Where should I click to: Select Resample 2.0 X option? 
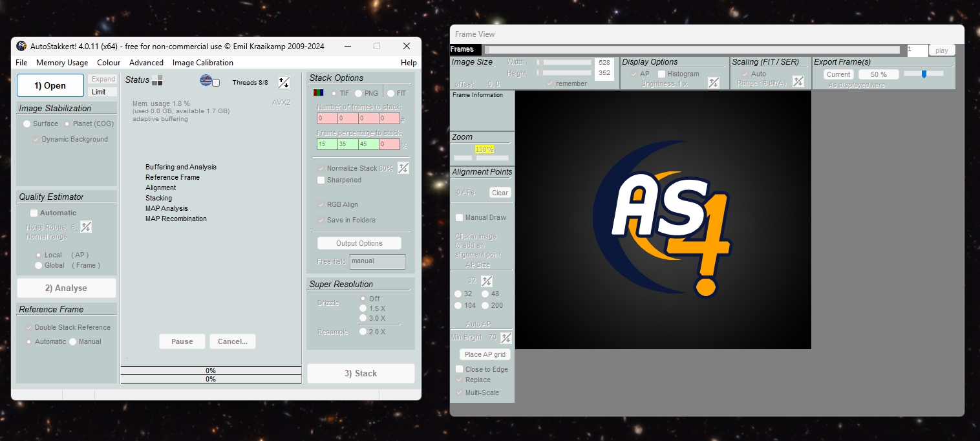(363, 332)
